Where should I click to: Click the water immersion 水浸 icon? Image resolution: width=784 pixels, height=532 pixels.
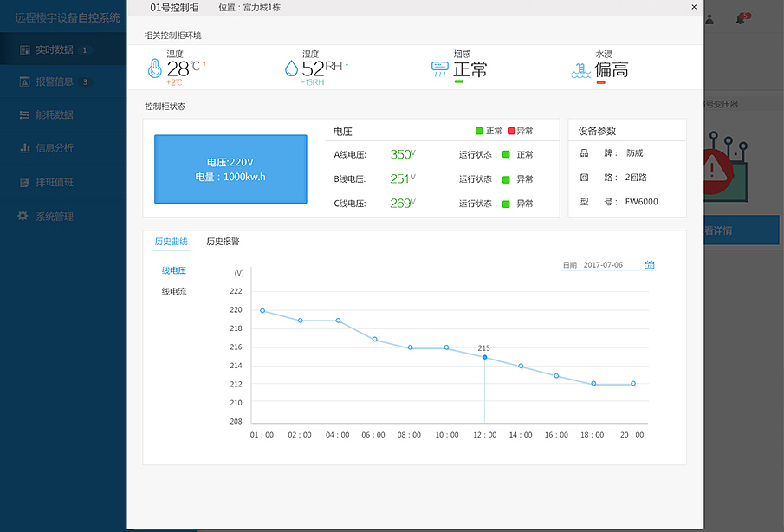point(578,68)
